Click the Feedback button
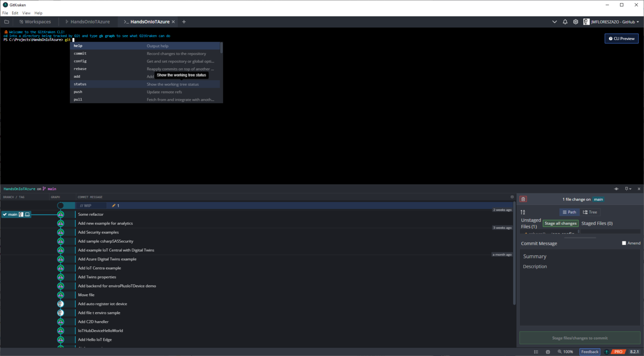This screenshot has height=356, width=644. 589,352
